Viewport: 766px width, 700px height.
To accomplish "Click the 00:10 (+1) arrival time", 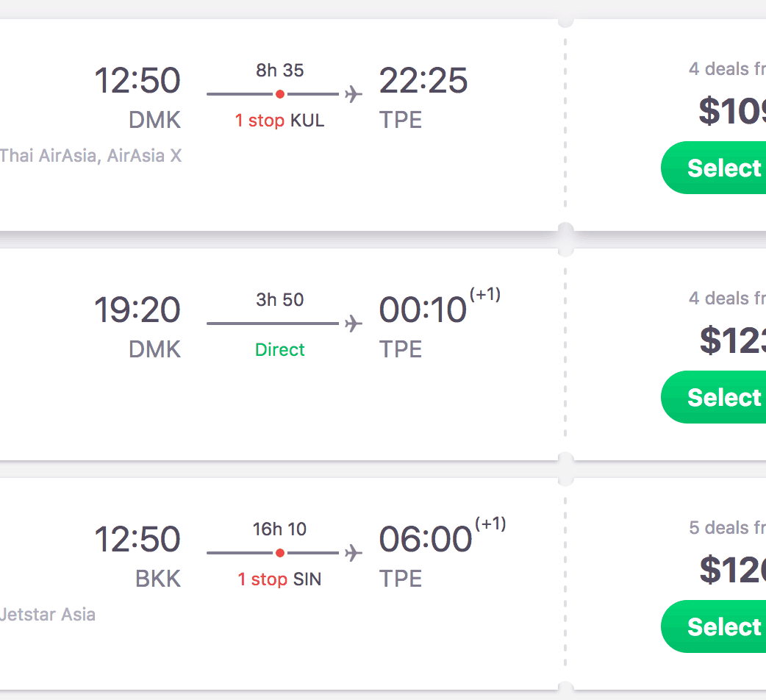I will pos(423,310).
